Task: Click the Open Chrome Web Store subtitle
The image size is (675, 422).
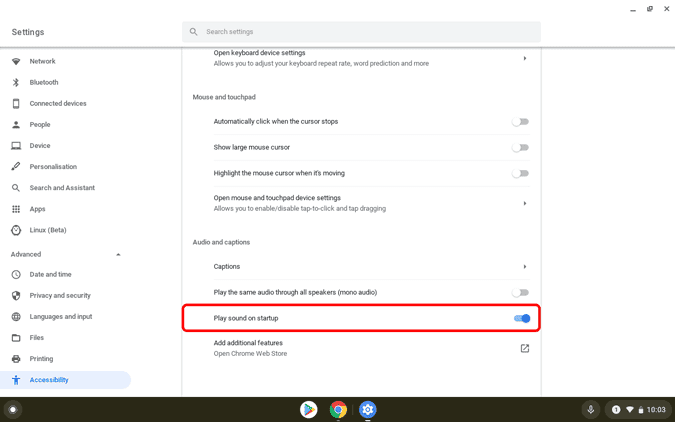Action: click(x=250, y=354)
